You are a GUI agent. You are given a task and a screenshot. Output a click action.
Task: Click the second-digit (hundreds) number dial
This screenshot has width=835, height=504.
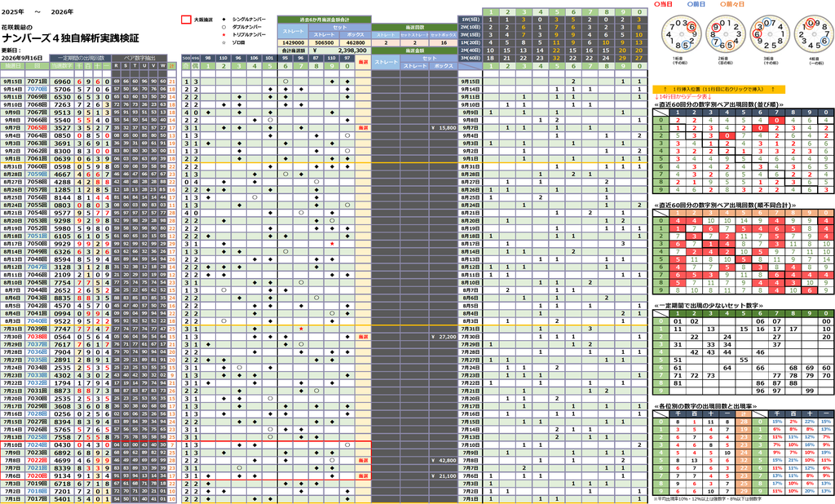pos(725,34)
